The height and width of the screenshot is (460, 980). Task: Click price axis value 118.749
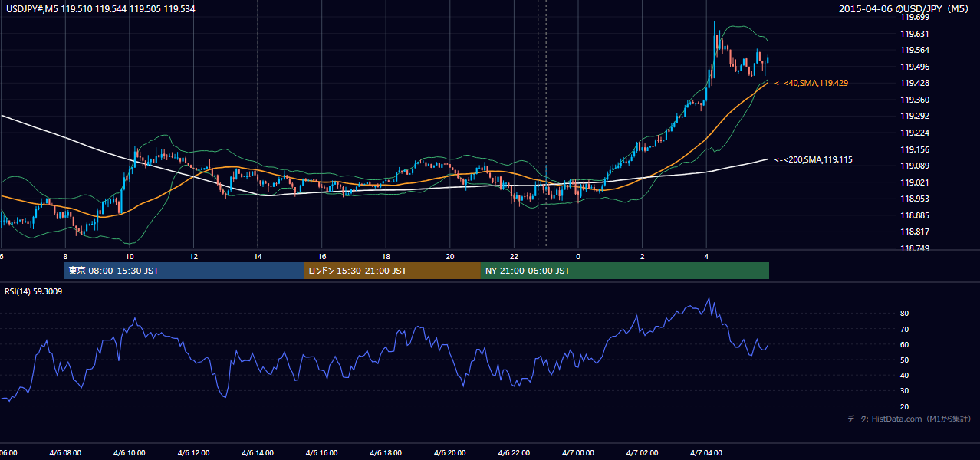click(x=914, y=249)
